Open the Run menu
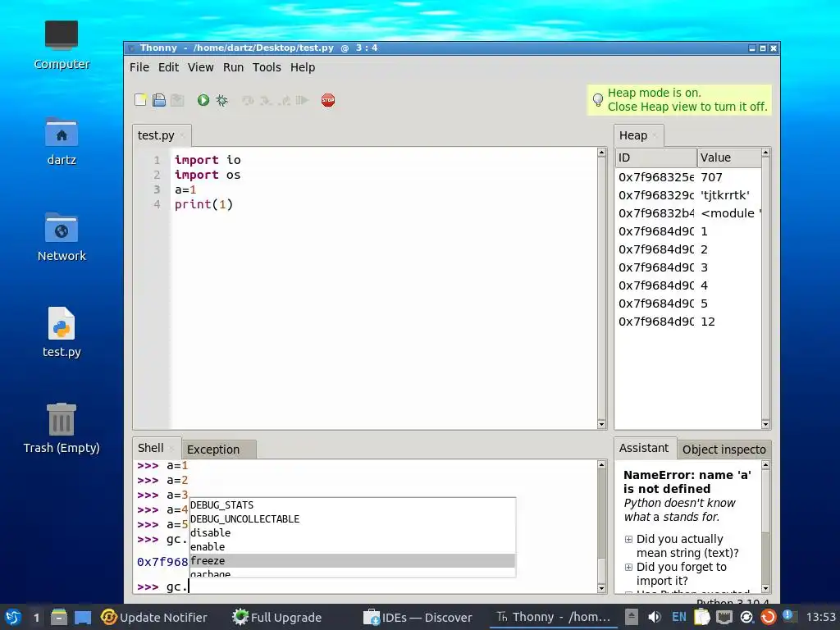840x630 pixels. coord(233,67)
